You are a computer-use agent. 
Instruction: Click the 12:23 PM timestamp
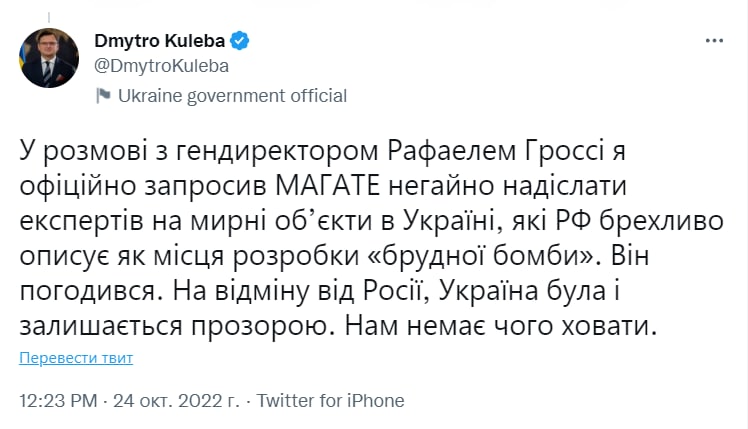point(59,401)
